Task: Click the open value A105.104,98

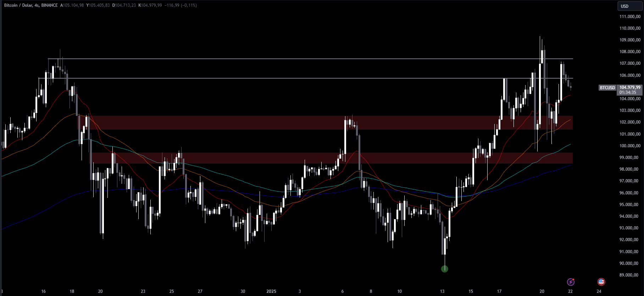Action: coord(72,5)
